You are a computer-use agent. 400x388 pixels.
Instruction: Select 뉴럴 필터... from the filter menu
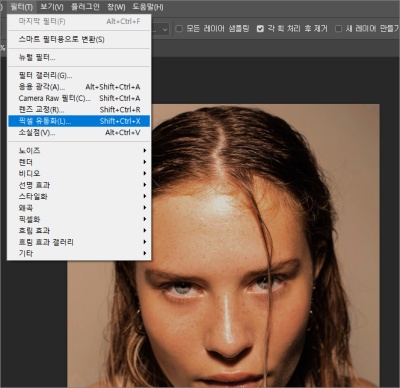point(79,57)
